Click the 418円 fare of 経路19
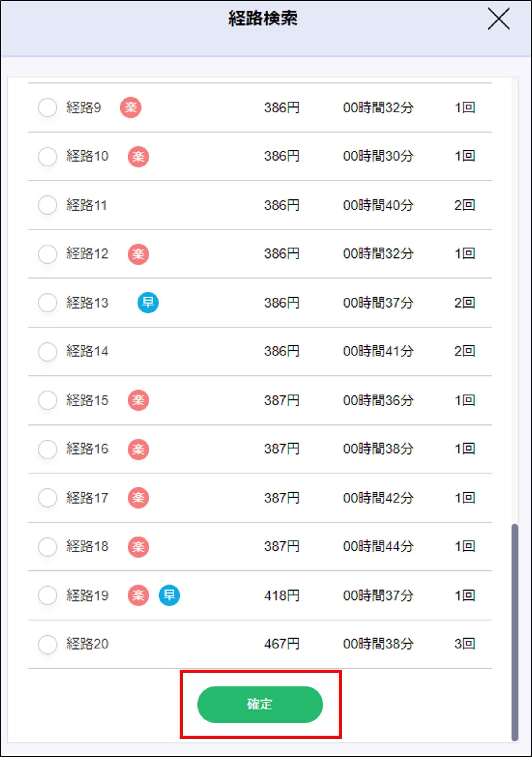This screenshot has width=532, height=757. (x=281, y=595)
